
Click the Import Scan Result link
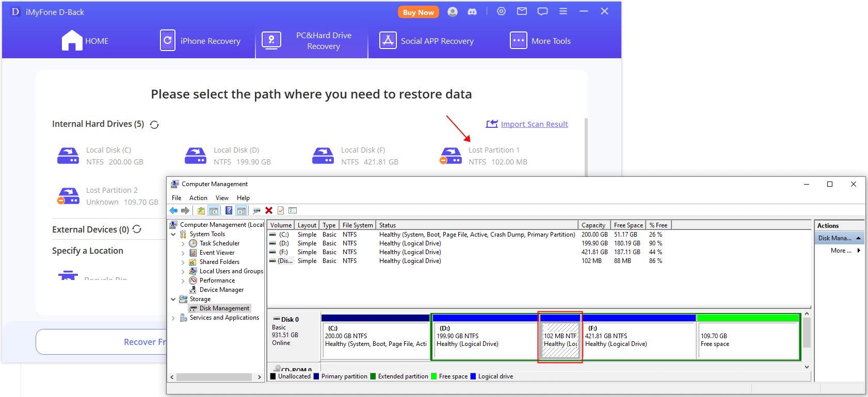click(534, 124)
